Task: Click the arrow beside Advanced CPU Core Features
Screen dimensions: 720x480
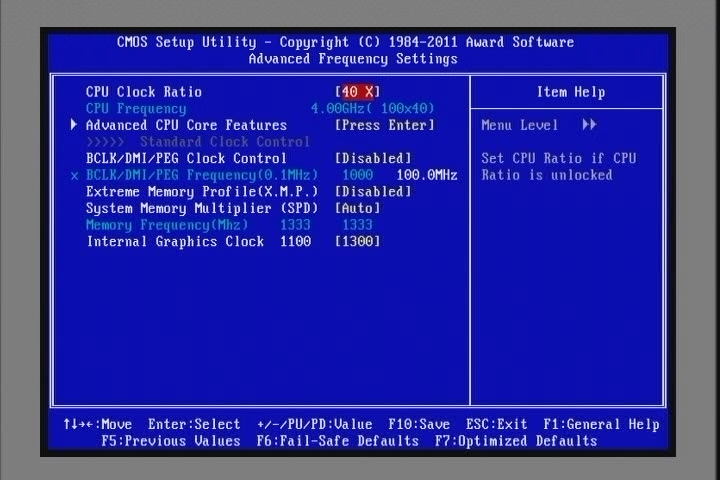Action: click(74, 124)
